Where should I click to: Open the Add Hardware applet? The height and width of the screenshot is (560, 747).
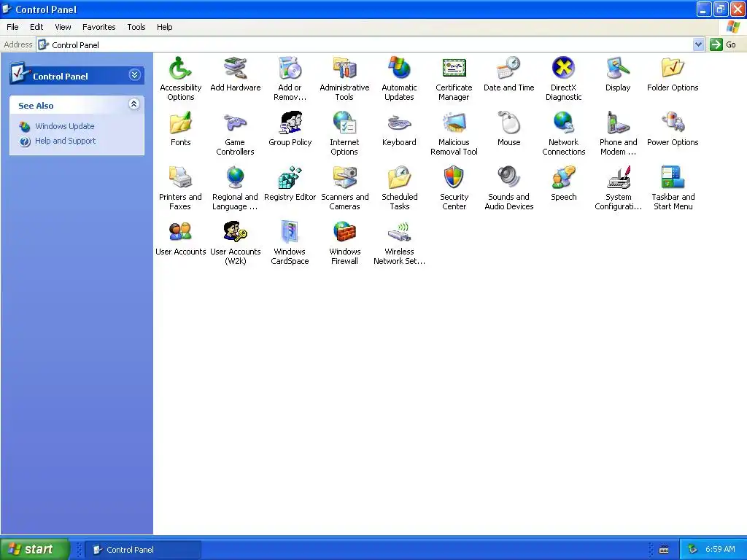236,75
